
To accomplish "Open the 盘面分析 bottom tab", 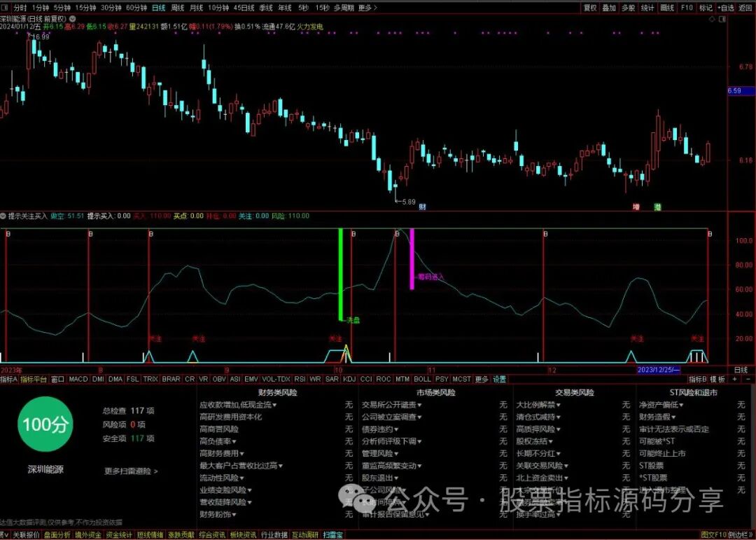I will point(57,534).
